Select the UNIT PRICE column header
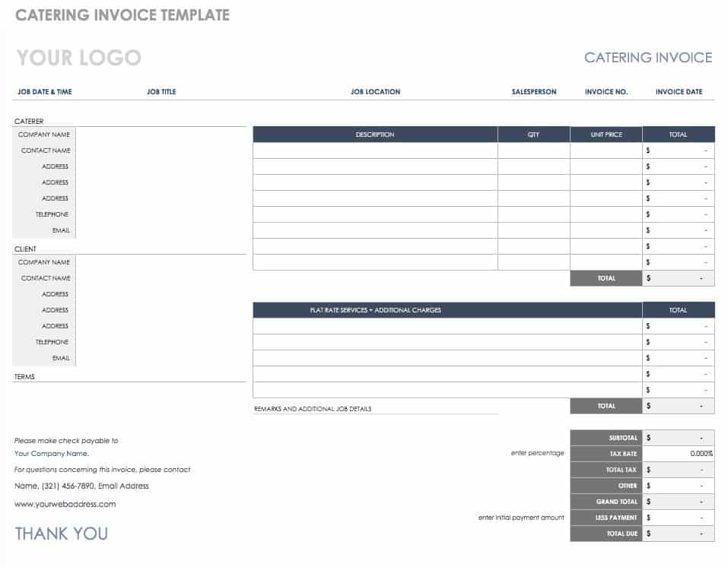Viewport: 728px width, 567px height. 606,135
